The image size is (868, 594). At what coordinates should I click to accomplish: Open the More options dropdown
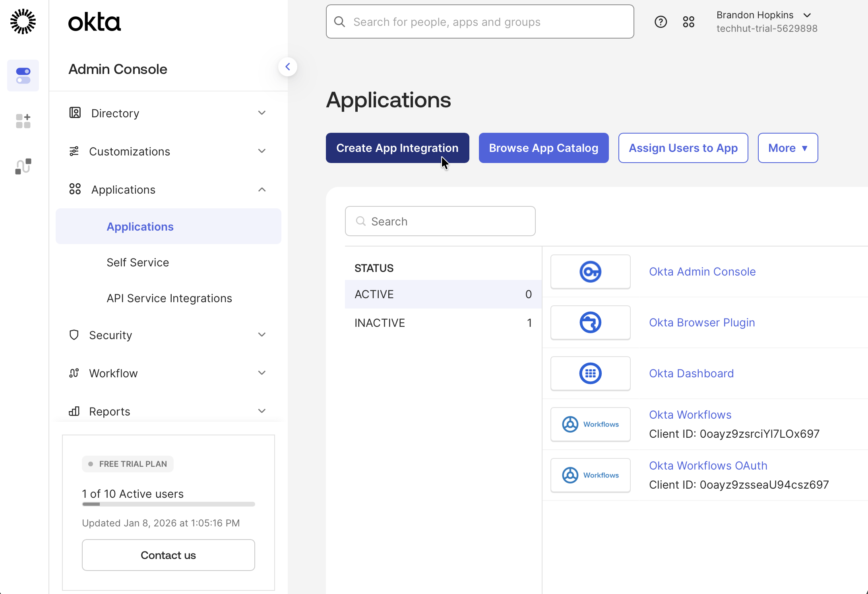tap(788, 148)
